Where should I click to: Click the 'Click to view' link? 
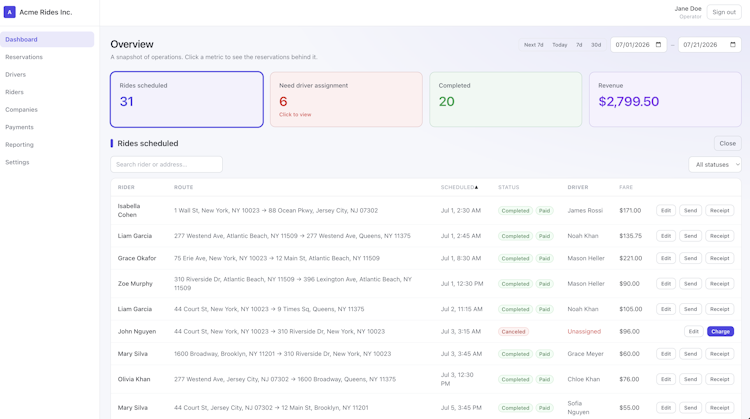(x=295, y=115)
